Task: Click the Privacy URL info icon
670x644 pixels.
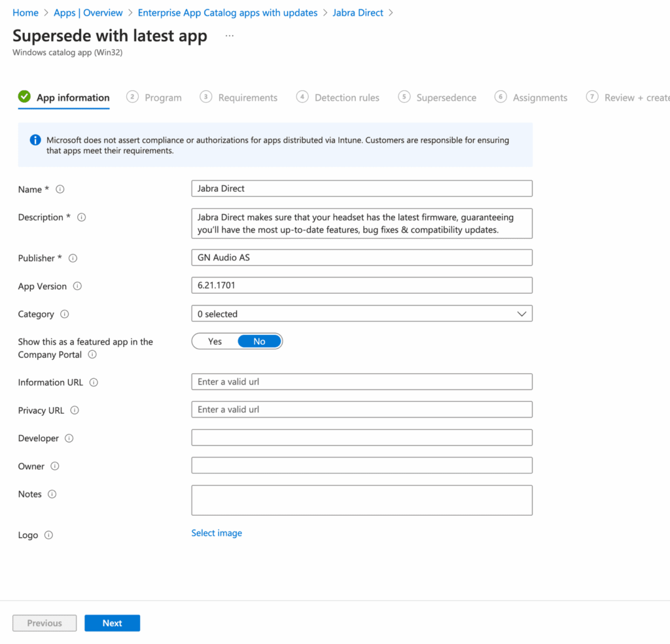Action: click(x=75, y=410)
